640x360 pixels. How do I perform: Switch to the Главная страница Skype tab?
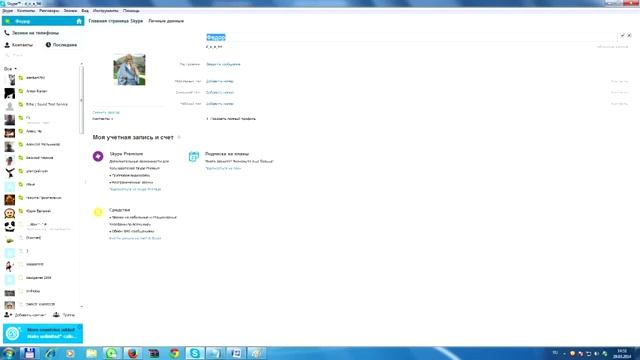116,21
